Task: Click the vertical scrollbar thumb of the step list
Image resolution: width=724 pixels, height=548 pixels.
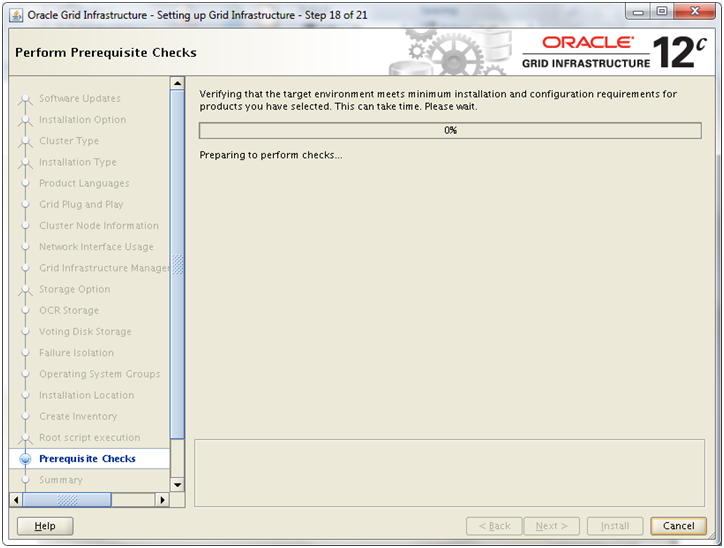Action: pyautogui.click(x=177, y=264)
